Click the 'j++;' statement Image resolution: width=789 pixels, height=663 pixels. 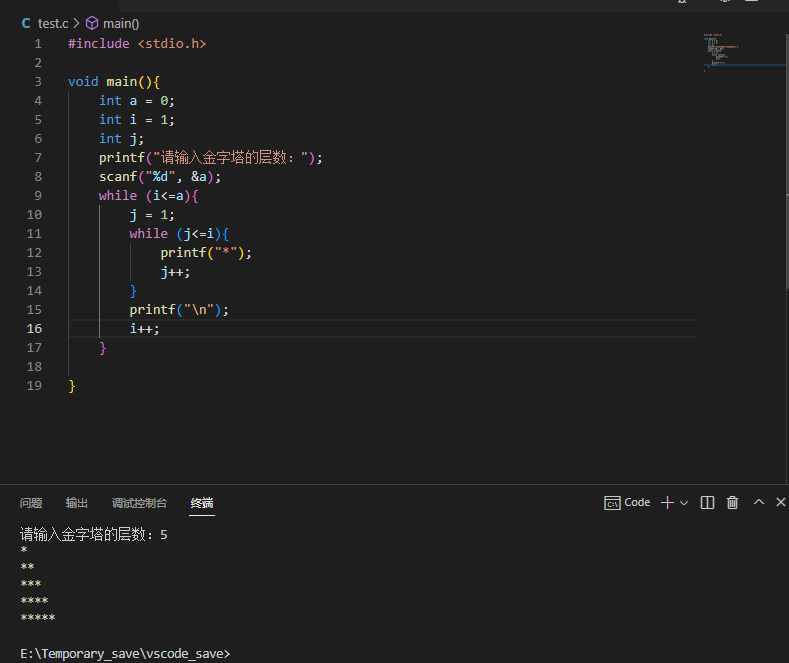(x=175, y=272)
